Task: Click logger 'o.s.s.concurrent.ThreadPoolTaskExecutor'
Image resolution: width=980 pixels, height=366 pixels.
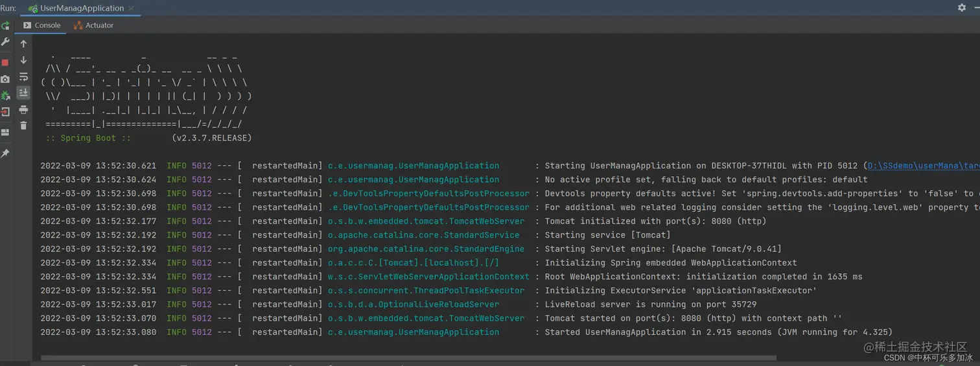Action: coord(426,291)
